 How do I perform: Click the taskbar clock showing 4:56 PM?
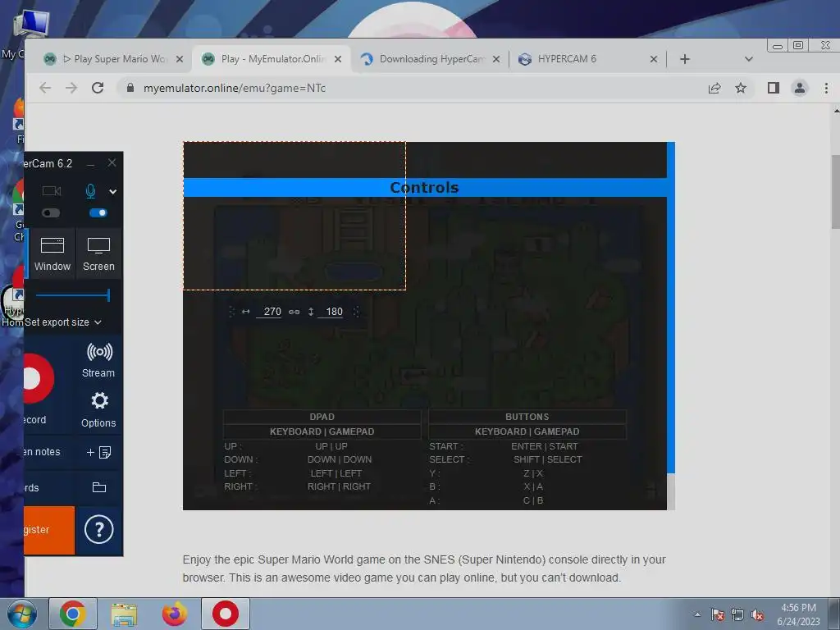tap(798, 614)
